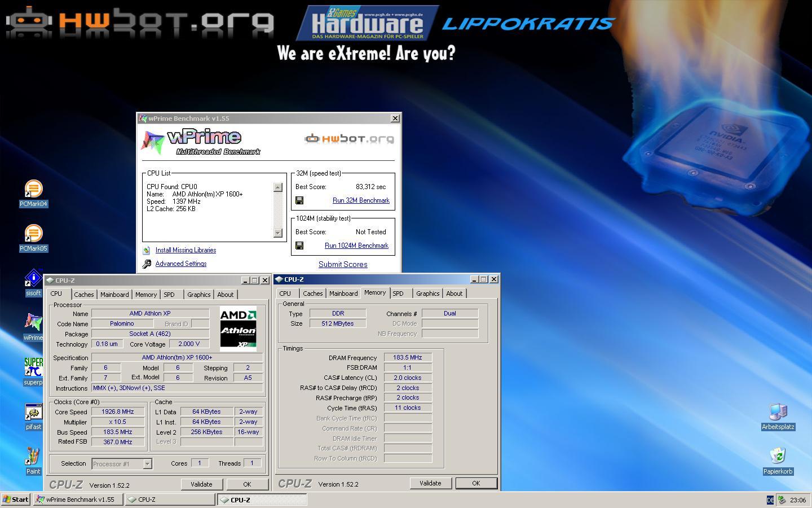Image resolution: width=812 pixels, height=508 pixels.
Task: Click the save icon under 32M Best Score
Action: [299, 200]
